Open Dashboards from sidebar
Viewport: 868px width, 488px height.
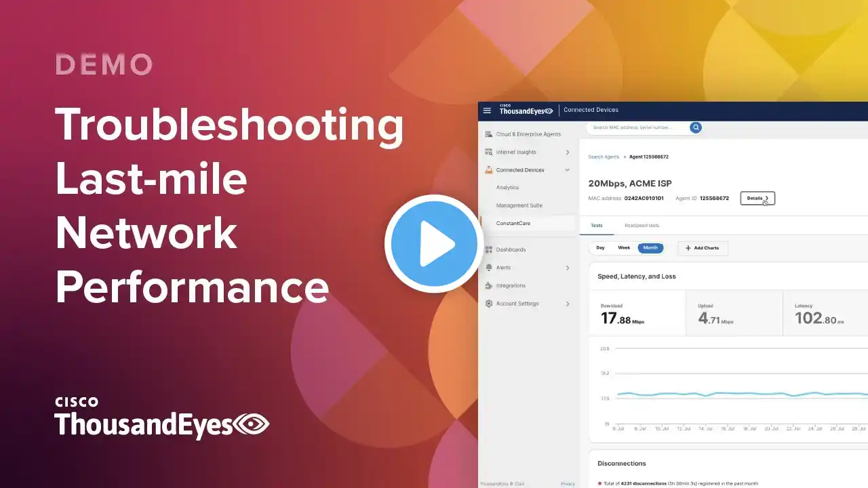point(511,249)
